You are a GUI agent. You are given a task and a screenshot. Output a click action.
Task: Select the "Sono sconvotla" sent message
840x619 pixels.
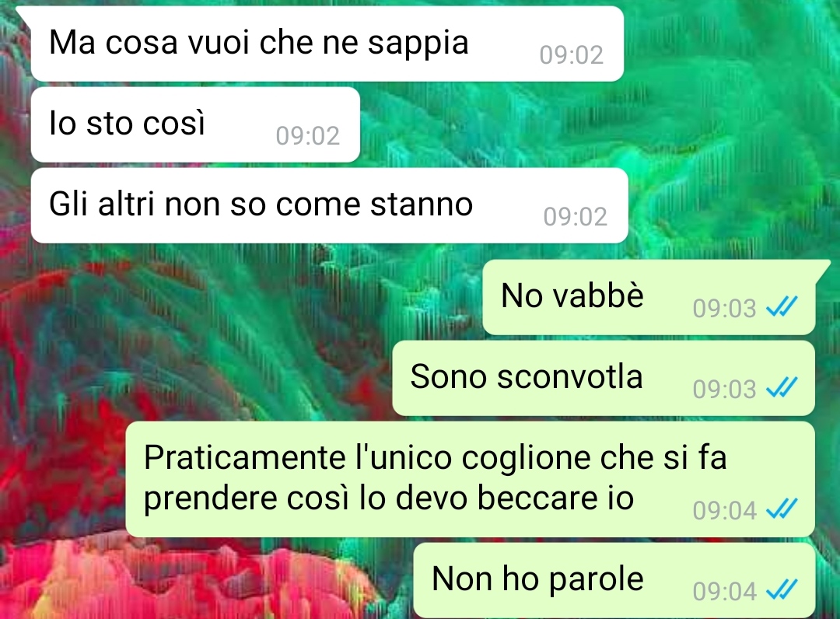[604, 378]
